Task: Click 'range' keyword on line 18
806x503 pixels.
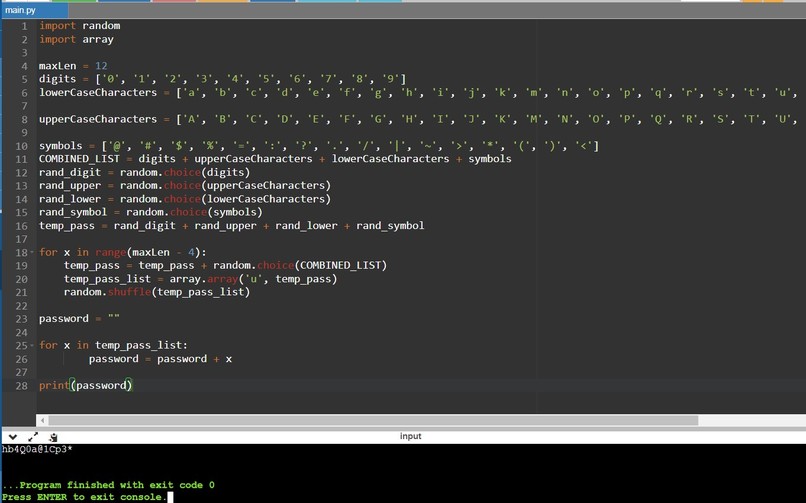Action: pos(111,252)
